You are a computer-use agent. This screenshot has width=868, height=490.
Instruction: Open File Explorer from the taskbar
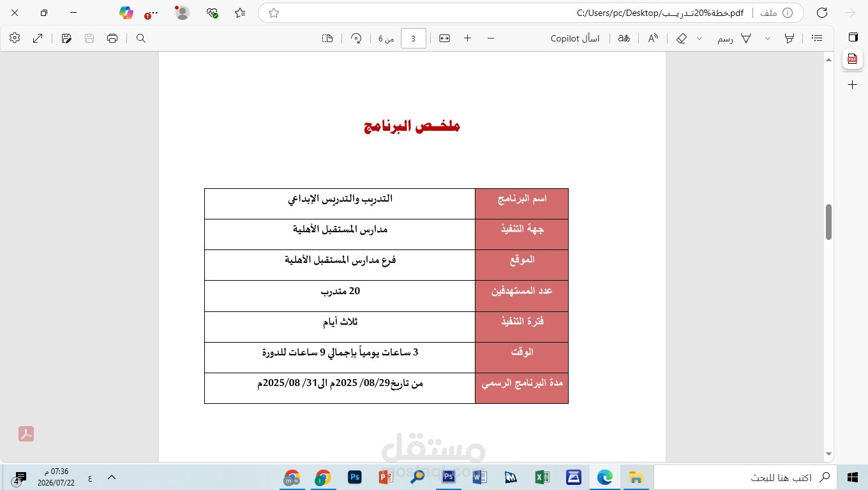(636, 477)
